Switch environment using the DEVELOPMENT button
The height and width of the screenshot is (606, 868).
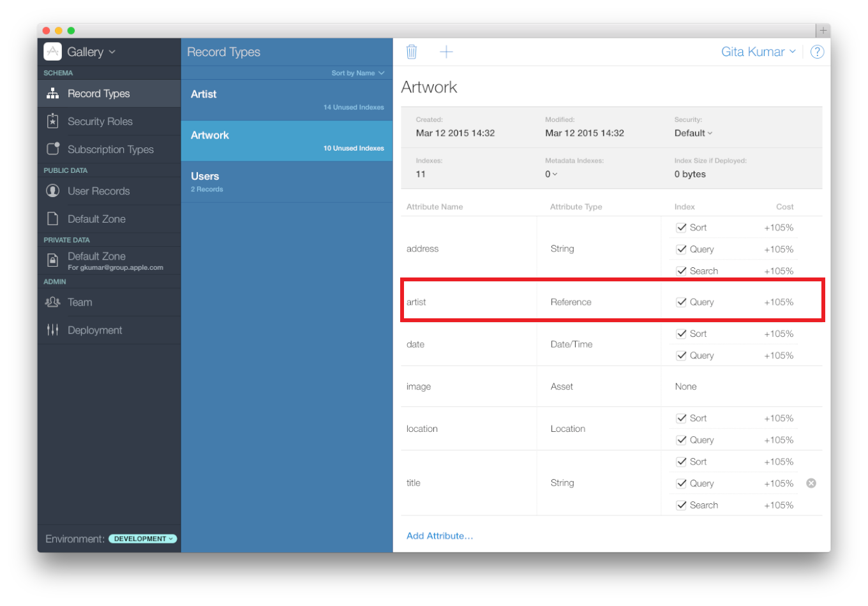143,539
